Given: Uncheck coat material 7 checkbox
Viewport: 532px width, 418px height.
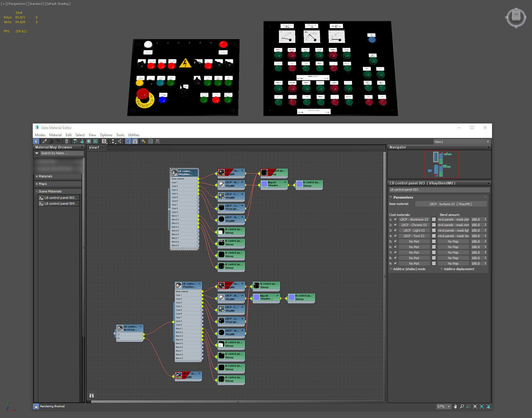Looking at the screenshot, I should (x=395, y=252).
